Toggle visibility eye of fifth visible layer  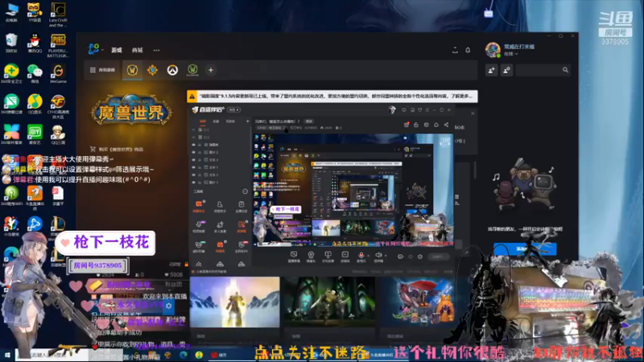click(194, 175)
